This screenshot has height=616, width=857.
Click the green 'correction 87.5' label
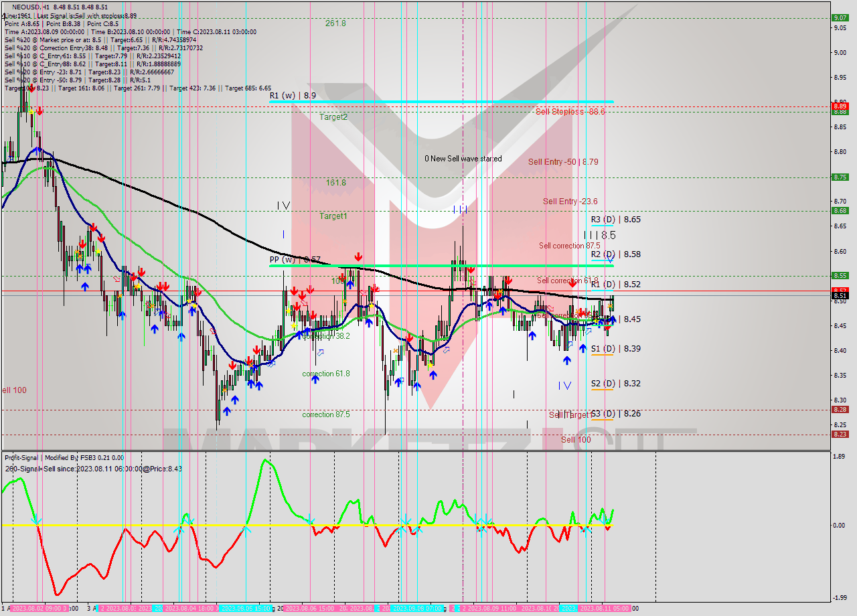325,414
